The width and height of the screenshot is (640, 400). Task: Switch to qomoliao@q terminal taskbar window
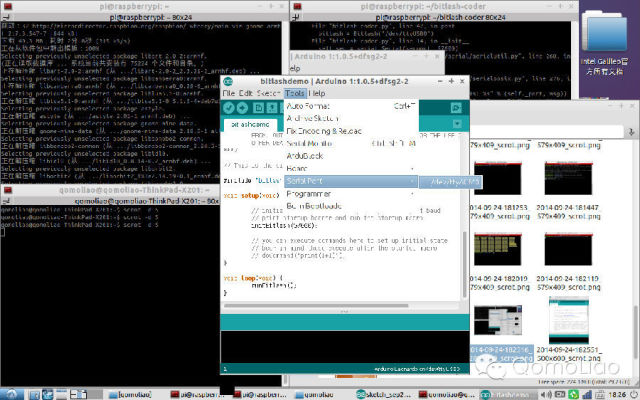point(446,395)
